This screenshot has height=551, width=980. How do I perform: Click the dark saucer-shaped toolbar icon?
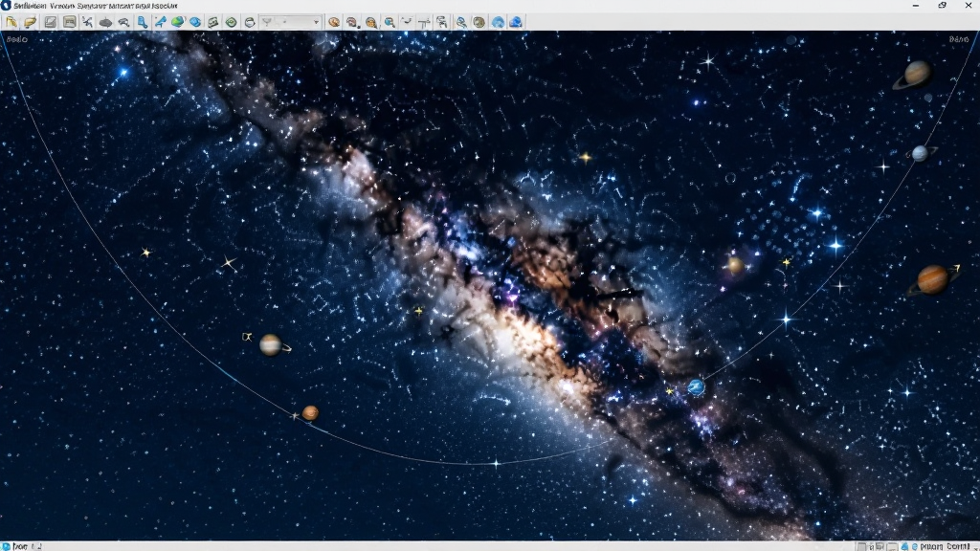point(105,23)
